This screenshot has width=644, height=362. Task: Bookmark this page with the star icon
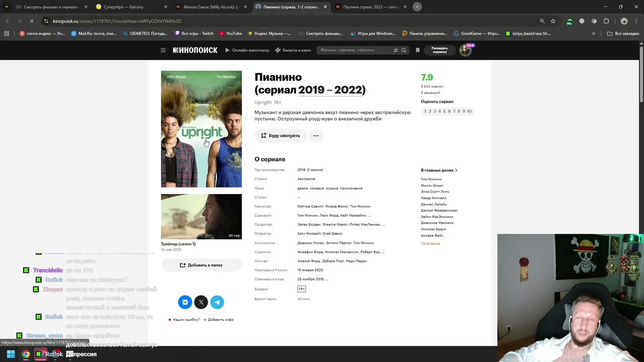pos(553,21)
